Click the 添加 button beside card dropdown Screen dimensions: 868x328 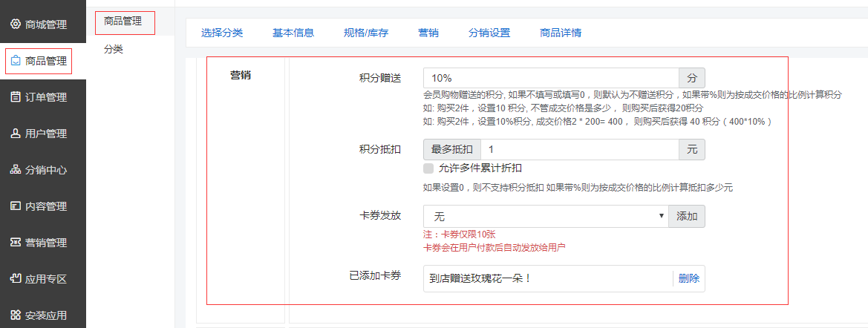(x=687, y=216)
